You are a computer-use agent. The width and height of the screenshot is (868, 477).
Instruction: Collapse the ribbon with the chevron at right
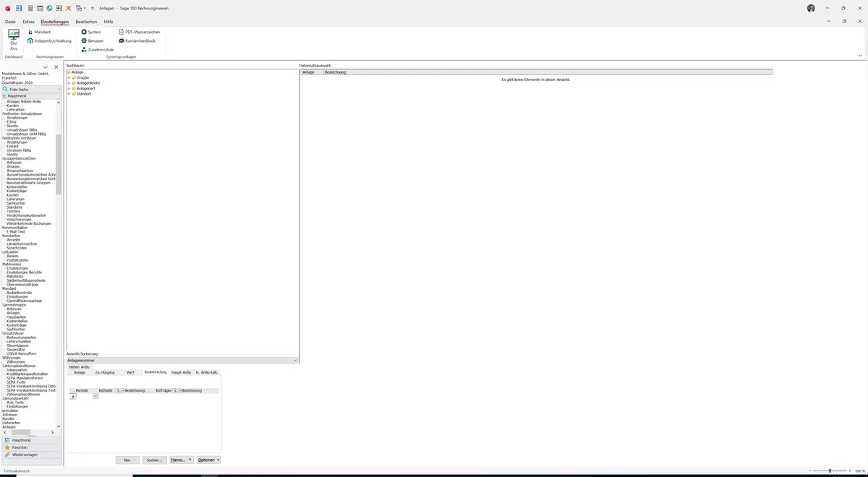860,55
